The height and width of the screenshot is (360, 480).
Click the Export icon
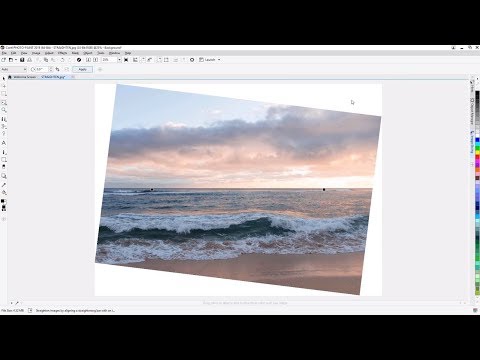(x=95, y=60)
